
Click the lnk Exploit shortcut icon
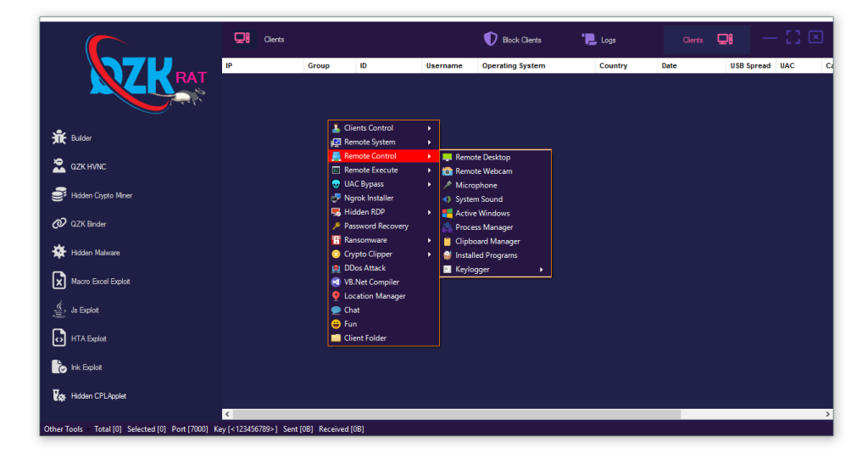(58, 366)
